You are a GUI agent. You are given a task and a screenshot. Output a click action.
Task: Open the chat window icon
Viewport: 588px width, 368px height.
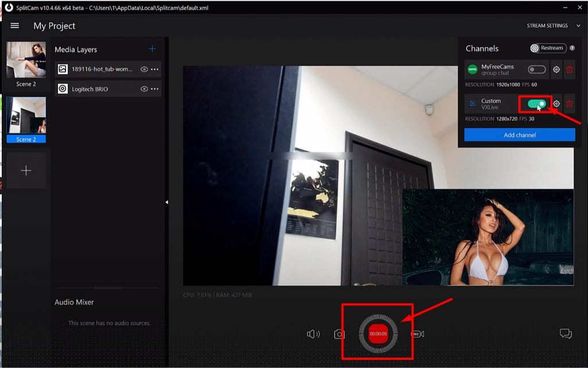pyautogui.click(x=566, y=333)
